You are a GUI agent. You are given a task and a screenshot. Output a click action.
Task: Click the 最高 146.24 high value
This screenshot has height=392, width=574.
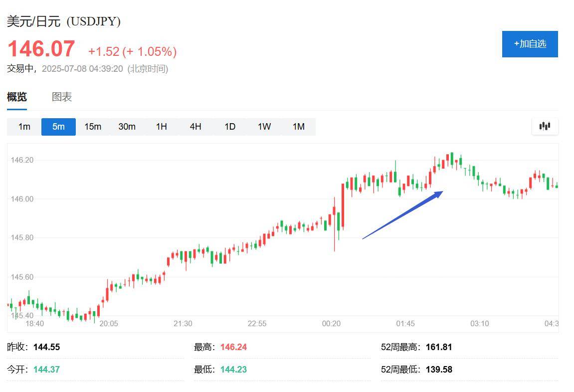pyautogui.click(x=233, y=347)
